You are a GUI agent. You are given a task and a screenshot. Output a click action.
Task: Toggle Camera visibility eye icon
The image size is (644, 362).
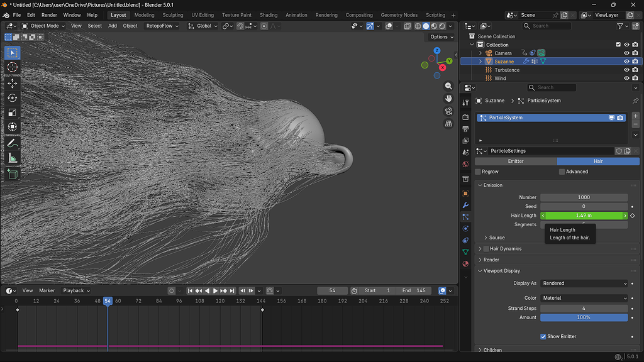pos(626,53)
